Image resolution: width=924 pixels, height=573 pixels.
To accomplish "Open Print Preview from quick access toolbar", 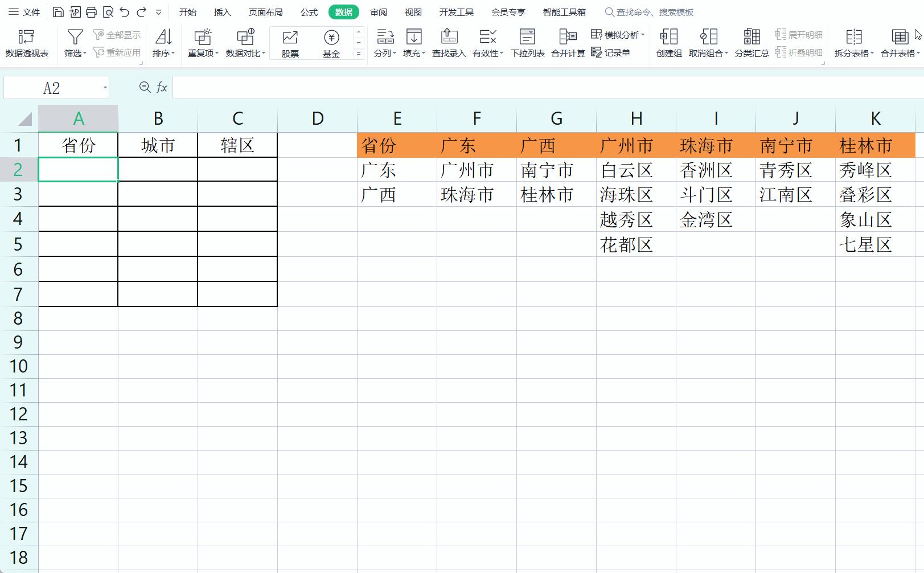I will (x=108, y=12).
